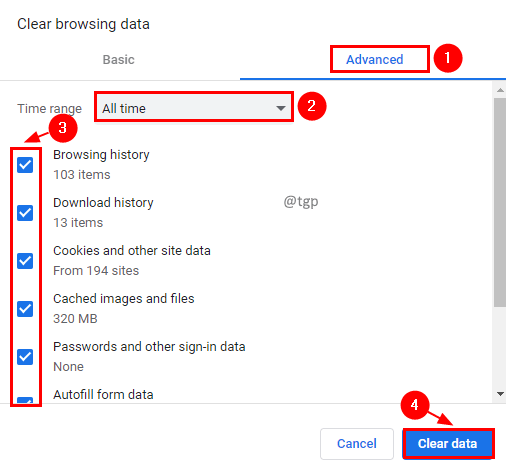This screenshot has width=506, height=473.
Task: Uncheck Cookies and other site data
Action: (x=25, y=261)
